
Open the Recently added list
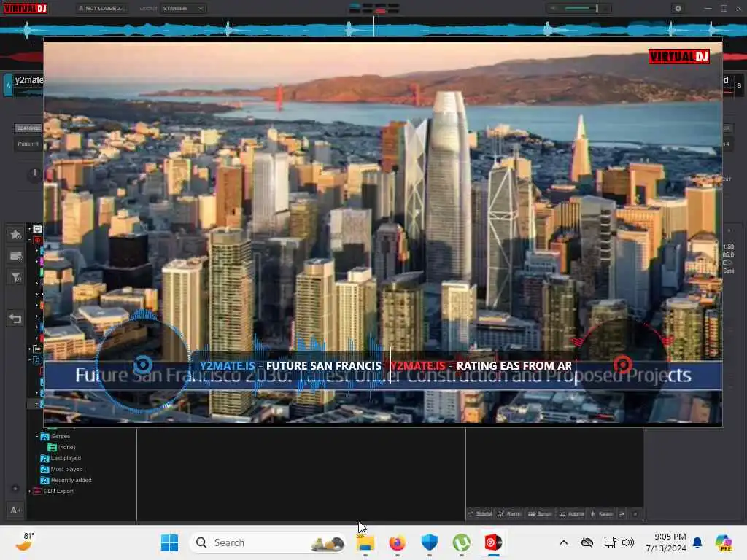pos(66,480)
